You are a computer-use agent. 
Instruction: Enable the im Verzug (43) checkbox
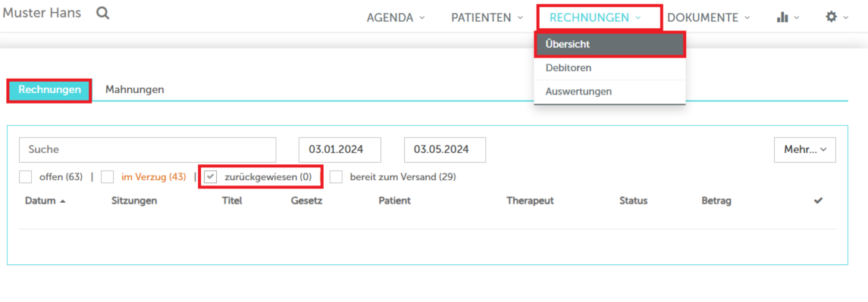pos(108,177)
